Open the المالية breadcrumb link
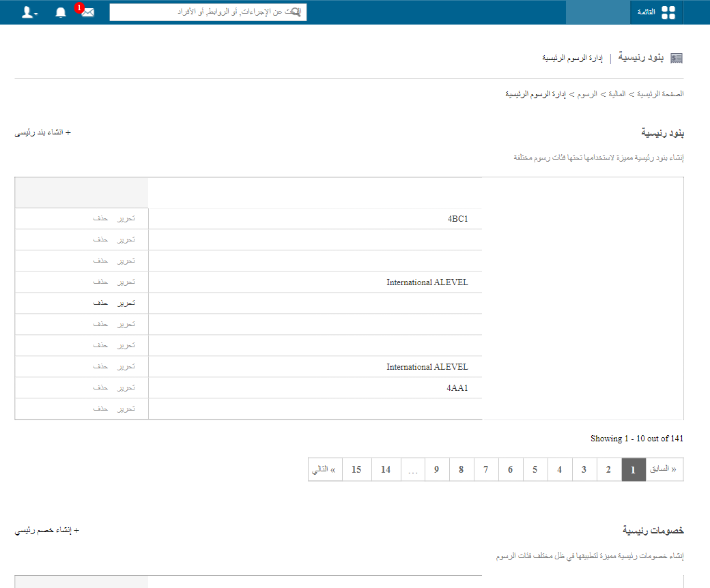The height and width of the screenshot is (588, 710). pyautogui.click(x=616, y=94)
